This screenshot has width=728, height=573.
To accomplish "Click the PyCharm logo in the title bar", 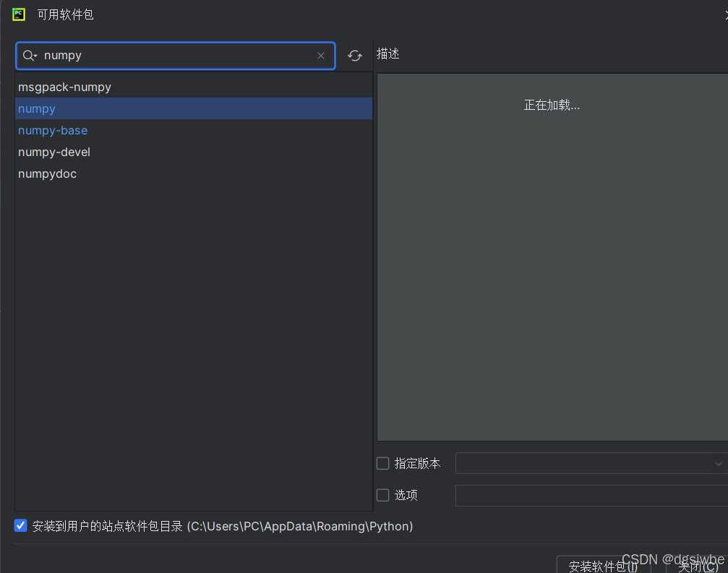I will (x=18, y=14).
